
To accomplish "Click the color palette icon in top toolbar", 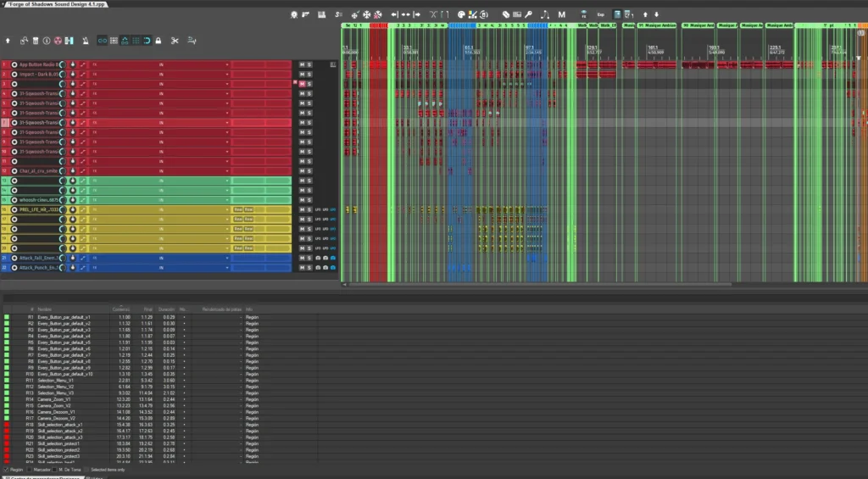I will pyautogui.click(x=460, y=14).
